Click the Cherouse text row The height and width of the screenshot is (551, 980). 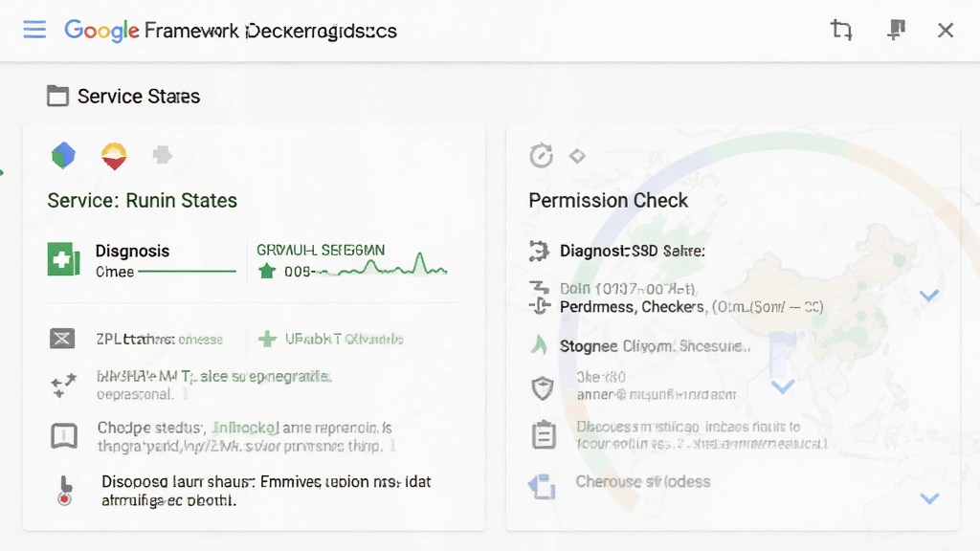(643, 482)
